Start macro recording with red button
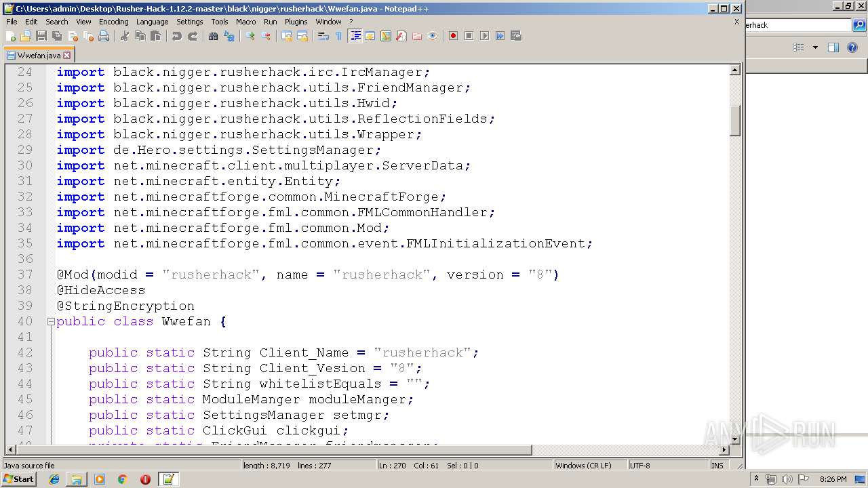The width and height of the screenshot is (868, 488). (x=453, y=36)
